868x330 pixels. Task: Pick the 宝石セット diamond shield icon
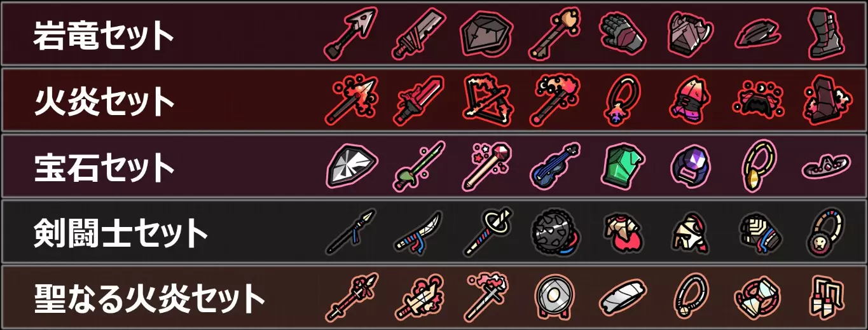[352, 167]
